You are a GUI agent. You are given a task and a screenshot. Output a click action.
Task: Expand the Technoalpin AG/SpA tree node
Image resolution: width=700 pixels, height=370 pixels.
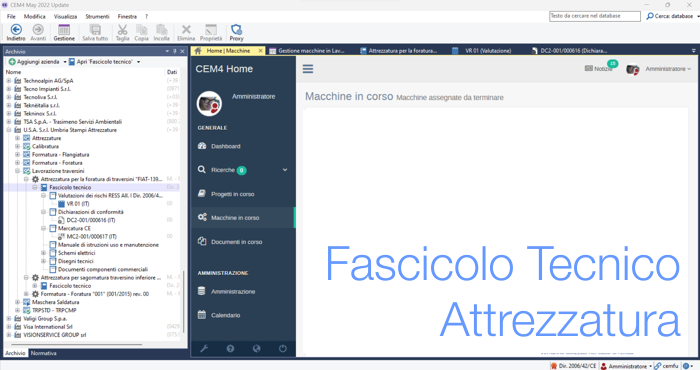[8, 81]
